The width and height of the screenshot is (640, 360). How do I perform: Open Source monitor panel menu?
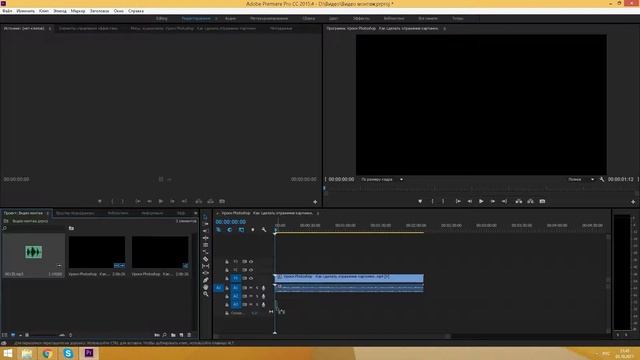(50, 29)
